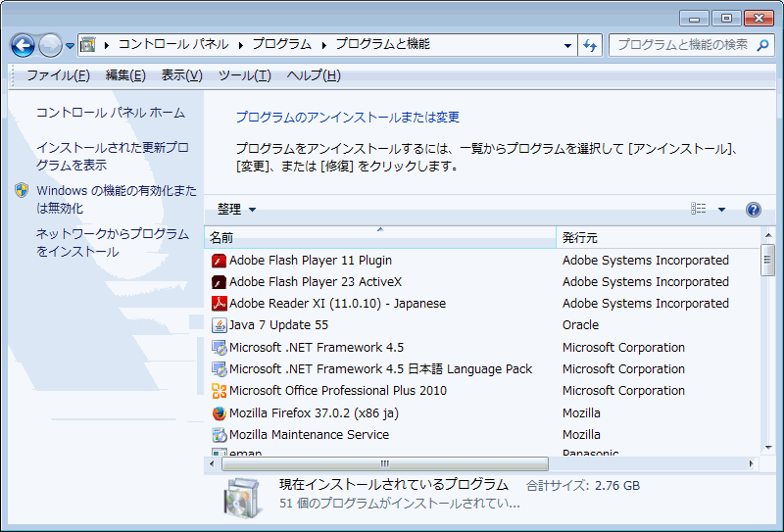This screenshot has height=532, width=784.
Task: Select Adobe Reader XI (11.0.10) - Japanese text
Action: pos(337,304)
